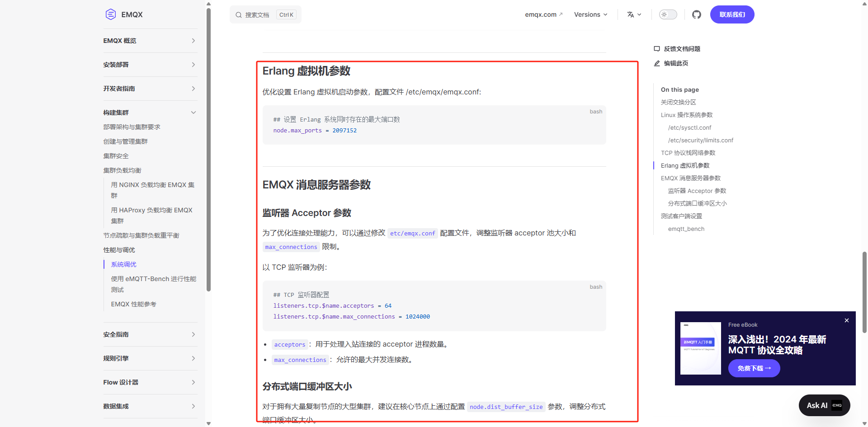Expand the 开发者指南 section
The image size is (868, 427).
click(150, 89)
